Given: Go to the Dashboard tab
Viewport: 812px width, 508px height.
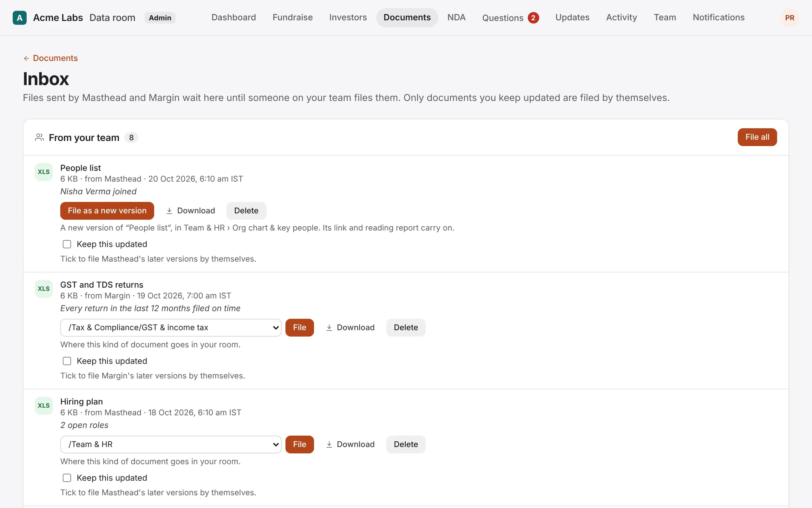Looking at the screenshot, I should click(x=233, y=17).
